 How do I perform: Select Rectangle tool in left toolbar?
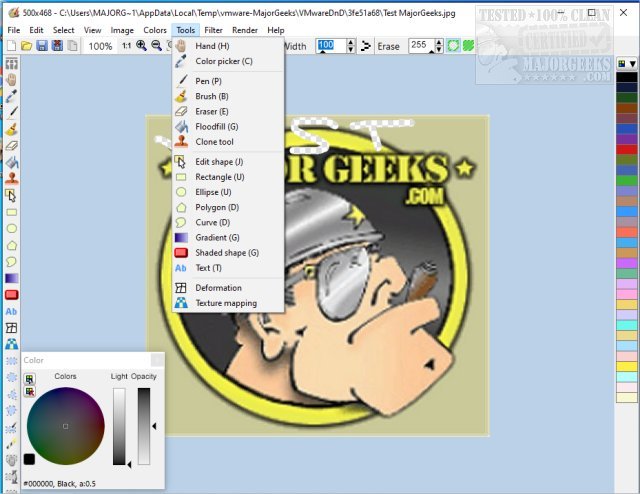11,212
